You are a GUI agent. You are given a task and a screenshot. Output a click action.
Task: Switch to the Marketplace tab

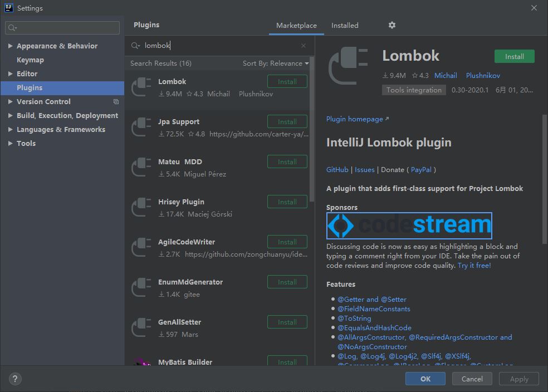click(x=296, y=26)
